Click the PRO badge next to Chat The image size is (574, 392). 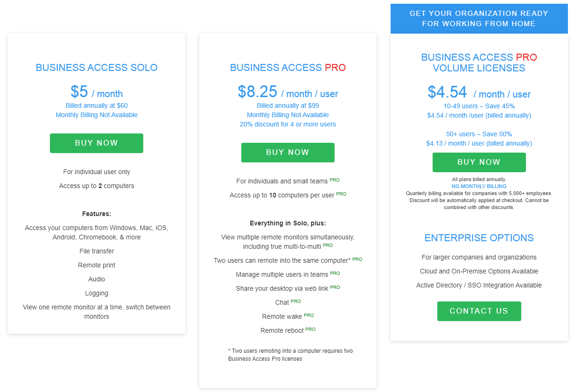(x=296, y=301)
